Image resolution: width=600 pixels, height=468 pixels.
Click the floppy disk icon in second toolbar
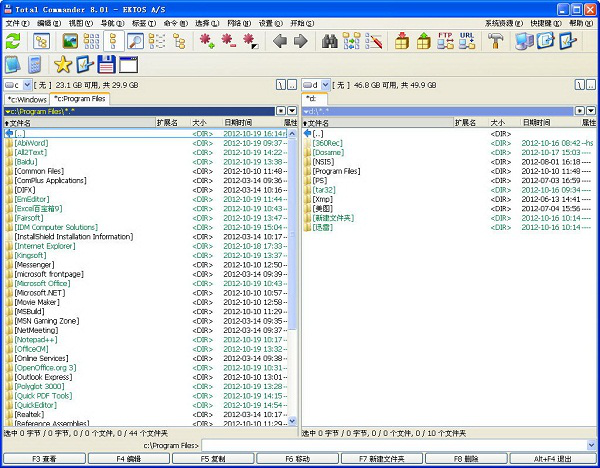click(x=105, y=65)
